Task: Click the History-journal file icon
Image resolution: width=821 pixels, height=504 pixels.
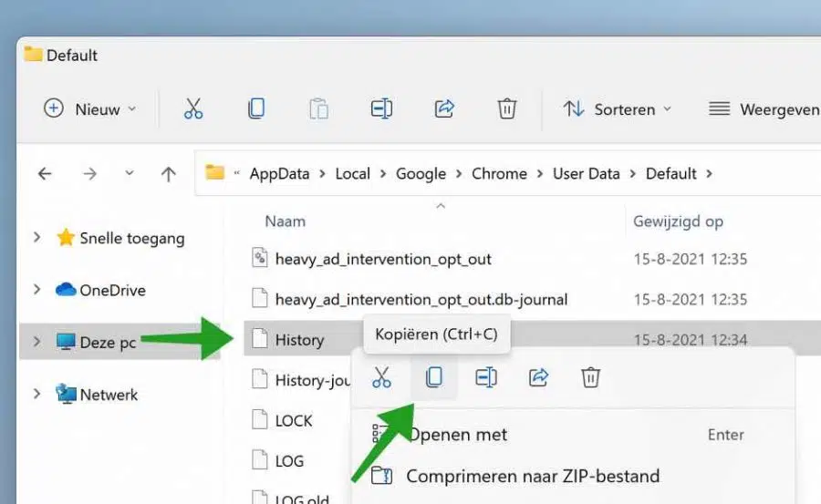Action: [x=260, y=379]
